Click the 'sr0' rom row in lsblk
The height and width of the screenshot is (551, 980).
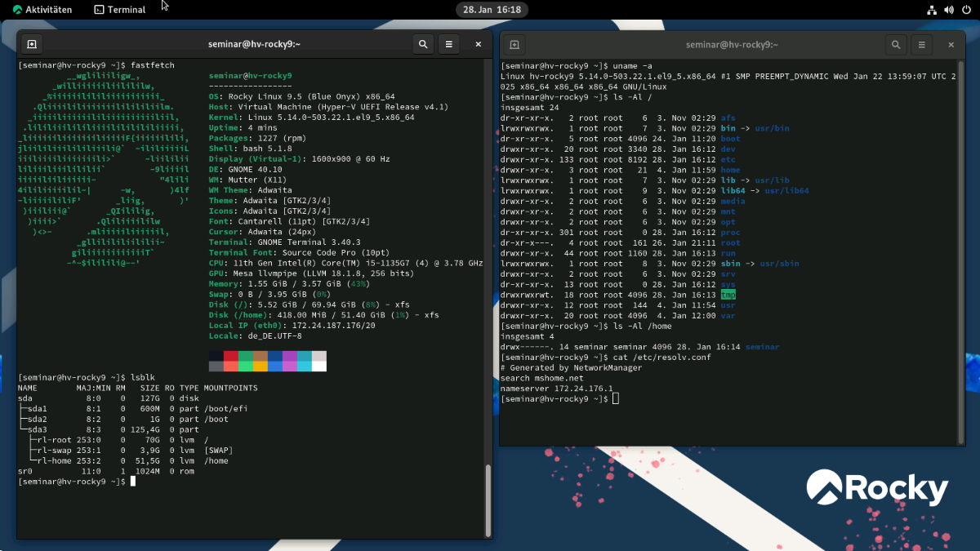(105, 471)
